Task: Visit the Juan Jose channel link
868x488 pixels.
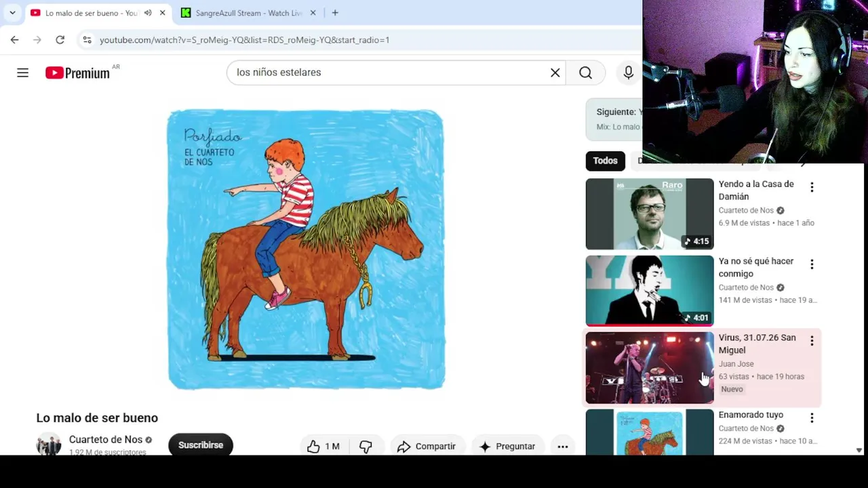Action: 736,364
